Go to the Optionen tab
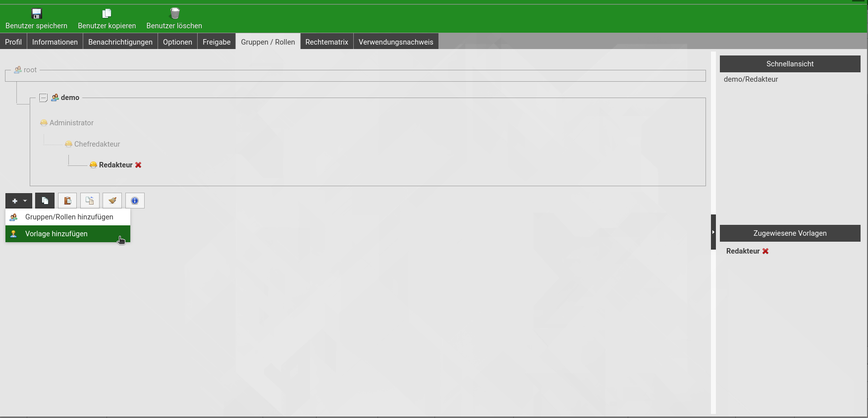 [x=177, y=42]
